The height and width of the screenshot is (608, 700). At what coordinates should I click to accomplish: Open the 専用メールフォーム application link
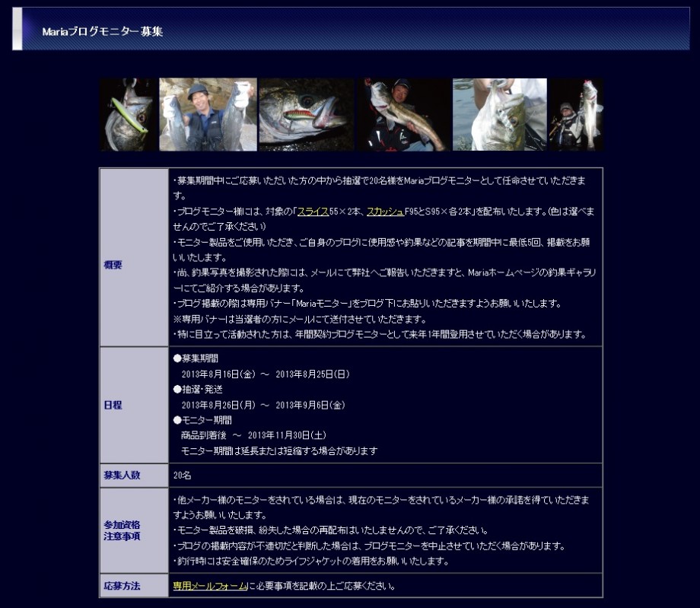(210, 586)
